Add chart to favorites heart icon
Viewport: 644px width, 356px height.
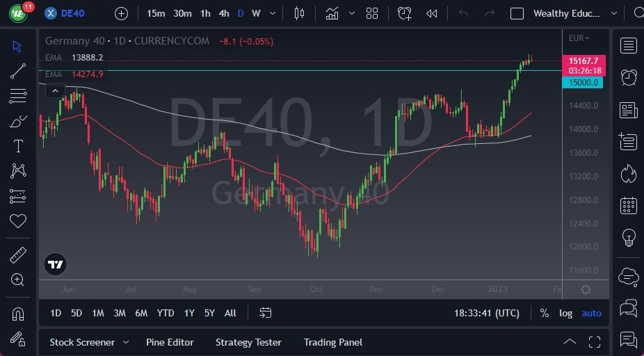click(x=18, y=221)
